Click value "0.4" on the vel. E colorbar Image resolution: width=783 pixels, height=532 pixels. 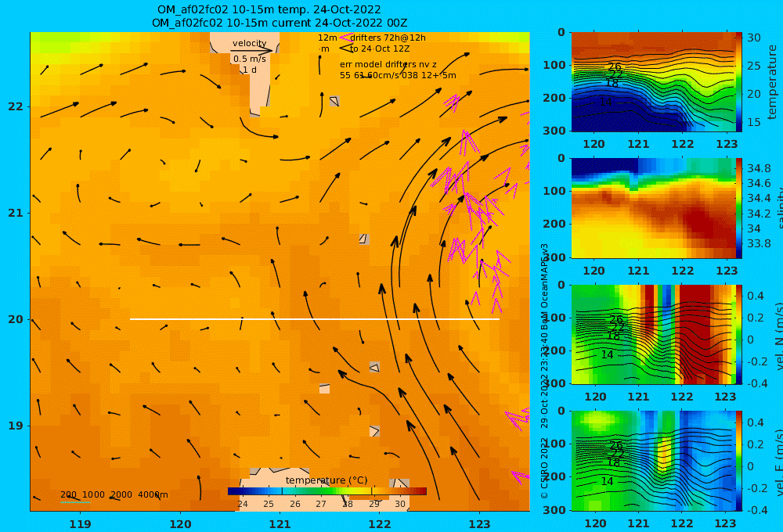coord(756,422)
